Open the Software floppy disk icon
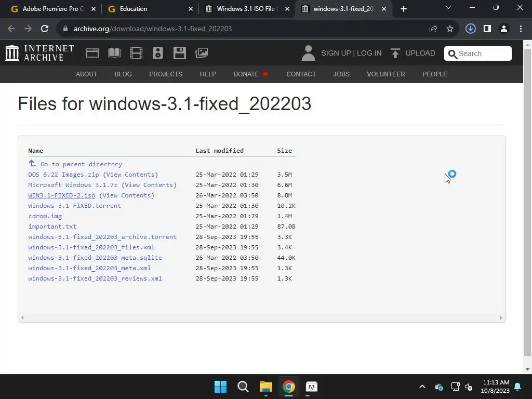The height and width of the screenshot is (399, 532). point(179,53)
